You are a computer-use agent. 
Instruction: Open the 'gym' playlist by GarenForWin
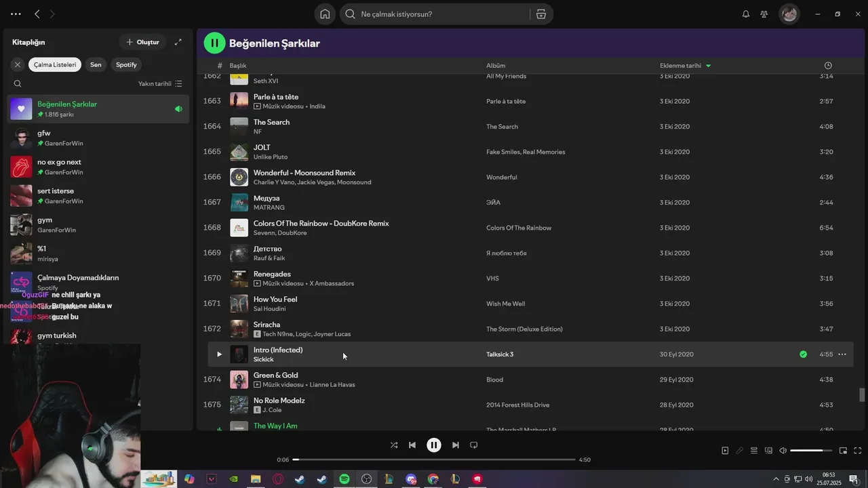98,224
